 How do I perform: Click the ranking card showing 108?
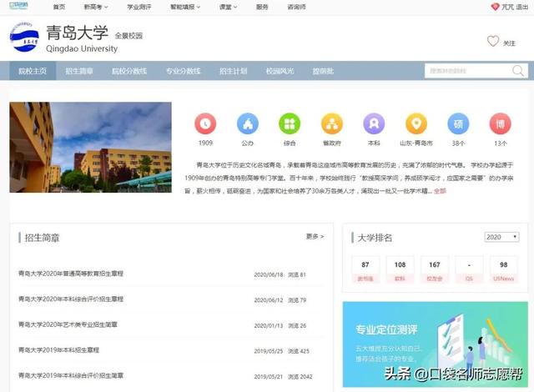(400, 270)
